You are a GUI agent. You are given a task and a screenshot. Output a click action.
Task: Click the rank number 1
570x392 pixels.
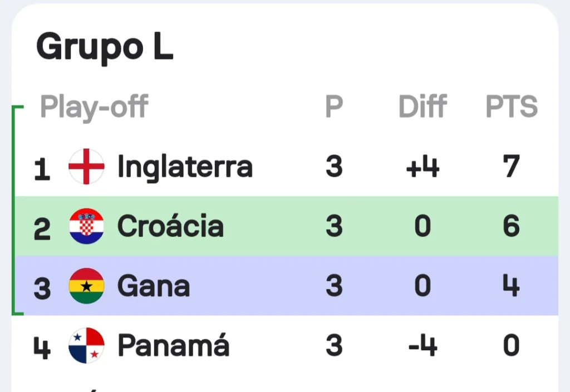click(x=42, y=169)
